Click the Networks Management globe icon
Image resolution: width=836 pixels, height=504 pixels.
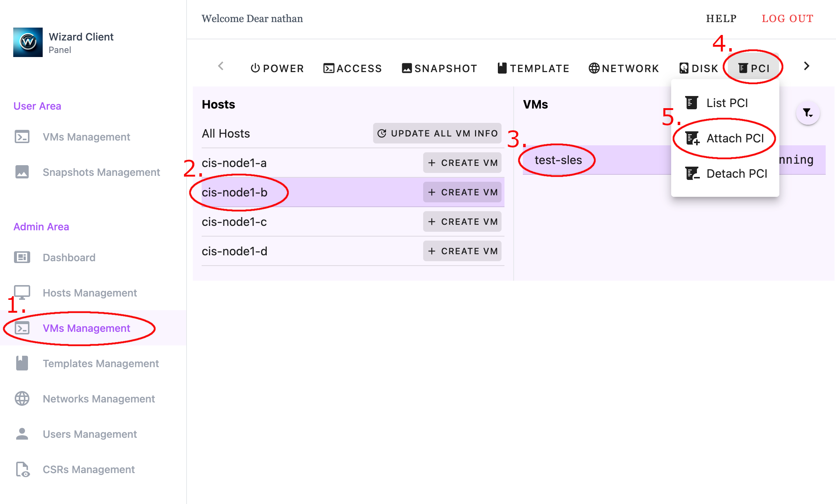(x=22, y=398)
